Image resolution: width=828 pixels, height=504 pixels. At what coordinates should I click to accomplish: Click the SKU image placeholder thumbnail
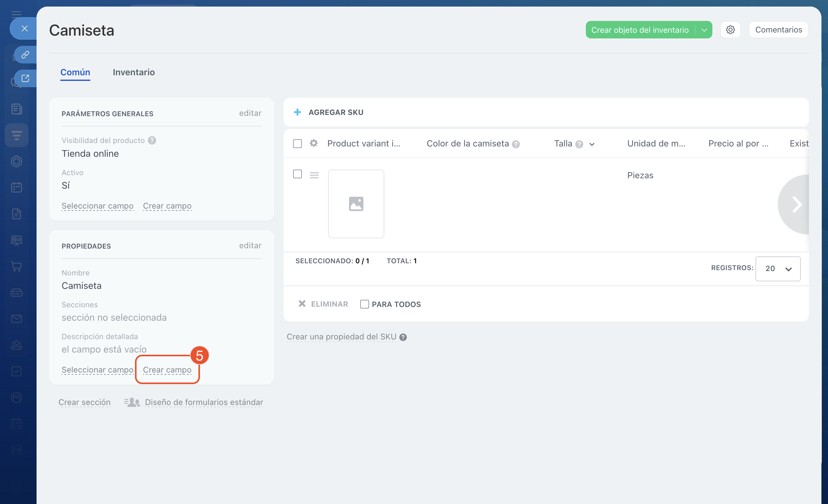pos(356,204)
